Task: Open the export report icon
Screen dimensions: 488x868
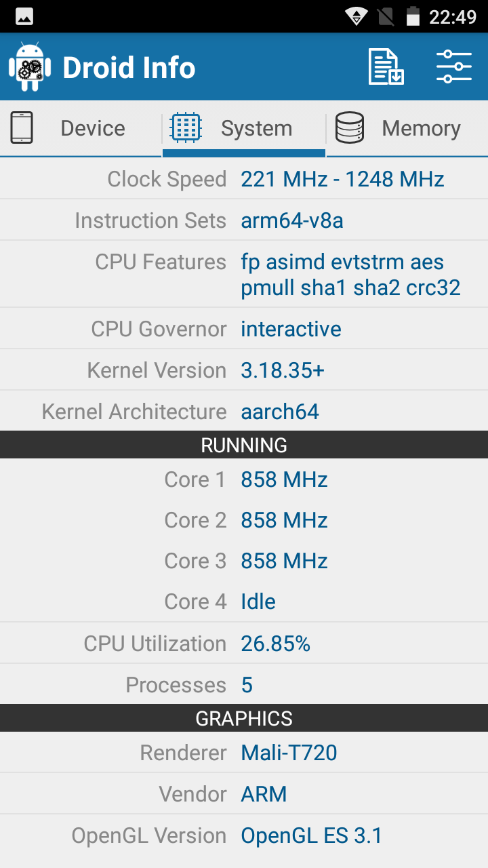Action: click(x=386, y=66)
